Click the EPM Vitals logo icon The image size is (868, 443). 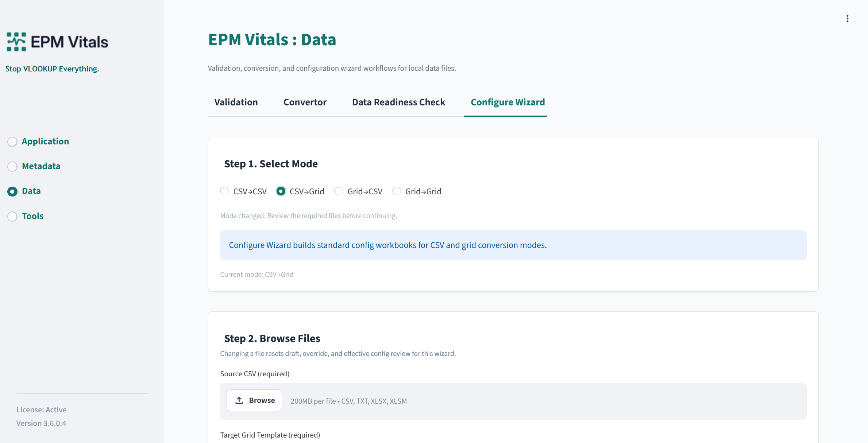pos(16,42)
